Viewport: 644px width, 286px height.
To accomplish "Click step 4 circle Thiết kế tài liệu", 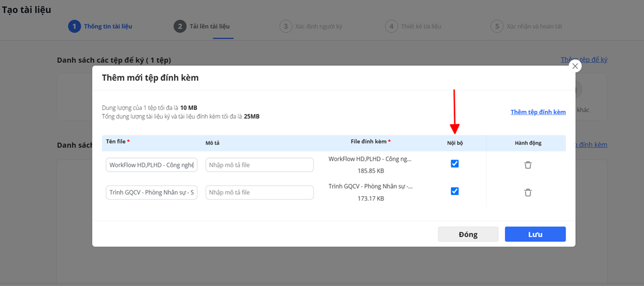I will click(392, 26).
